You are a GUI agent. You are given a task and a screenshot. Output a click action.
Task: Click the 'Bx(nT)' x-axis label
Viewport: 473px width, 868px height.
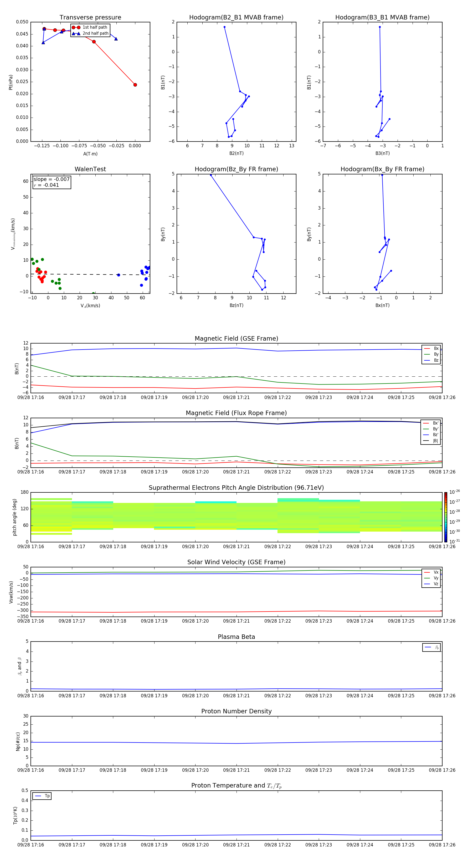pos(382,305)
